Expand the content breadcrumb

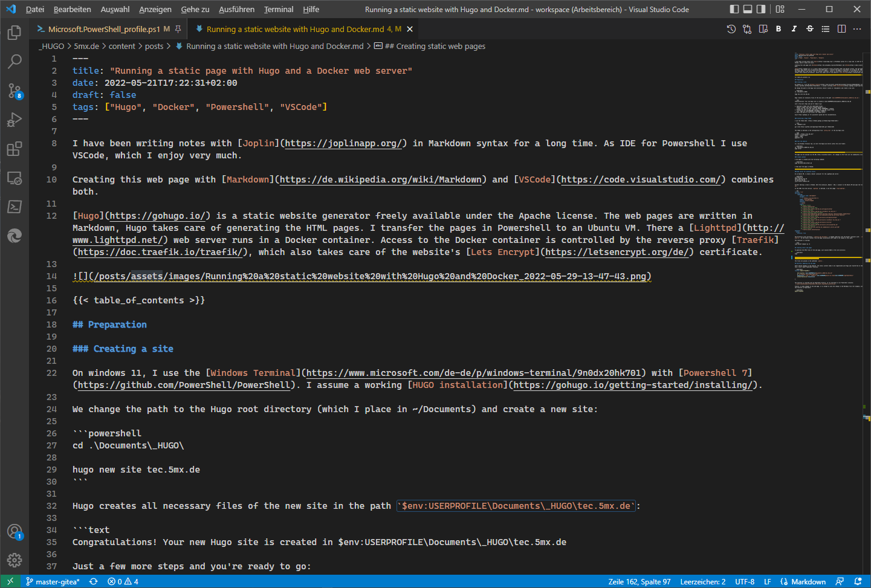122,46
